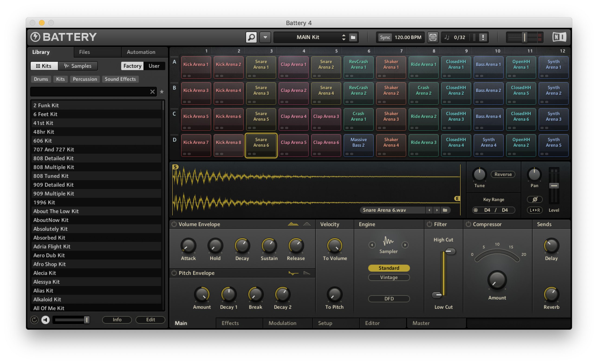Viewport: 598px width, 364px height.
Task: Toggle Volume Envelope power button
Action: (x=174, y=224)
